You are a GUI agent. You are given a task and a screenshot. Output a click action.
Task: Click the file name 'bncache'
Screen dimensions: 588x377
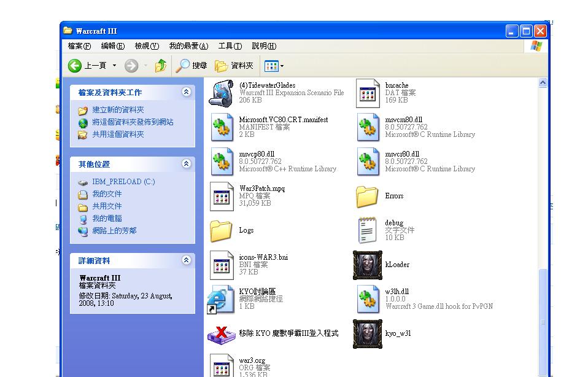coord(397,85)
